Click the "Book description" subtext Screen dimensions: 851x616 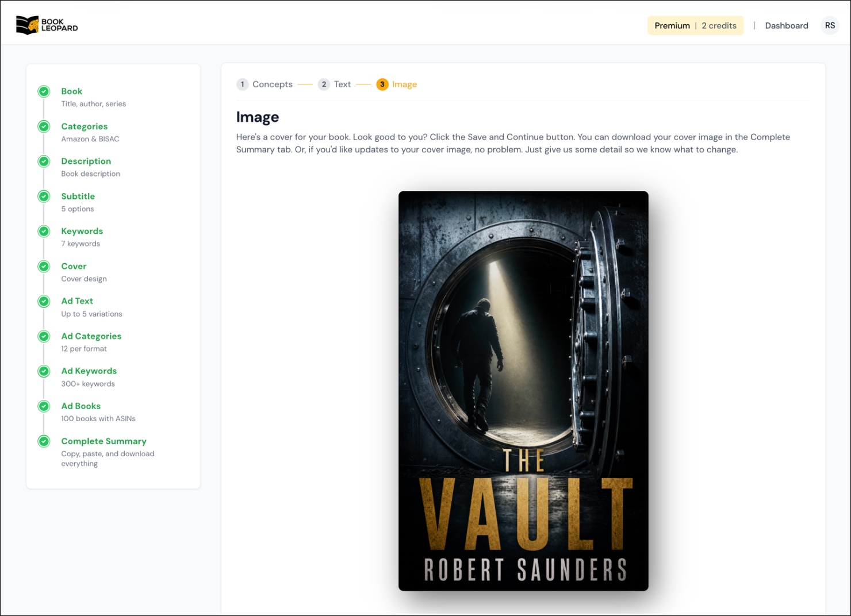pyautogui.click(x=91, y=174)
